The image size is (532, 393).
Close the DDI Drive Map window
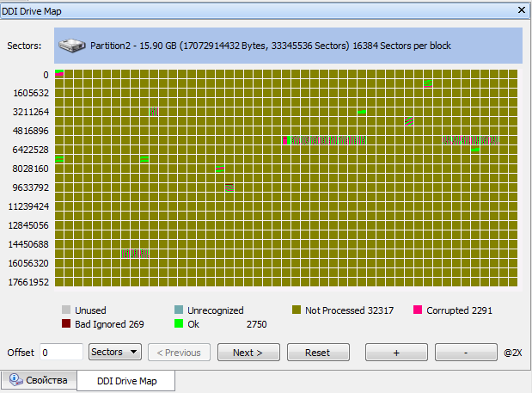(x=522, y=10)
